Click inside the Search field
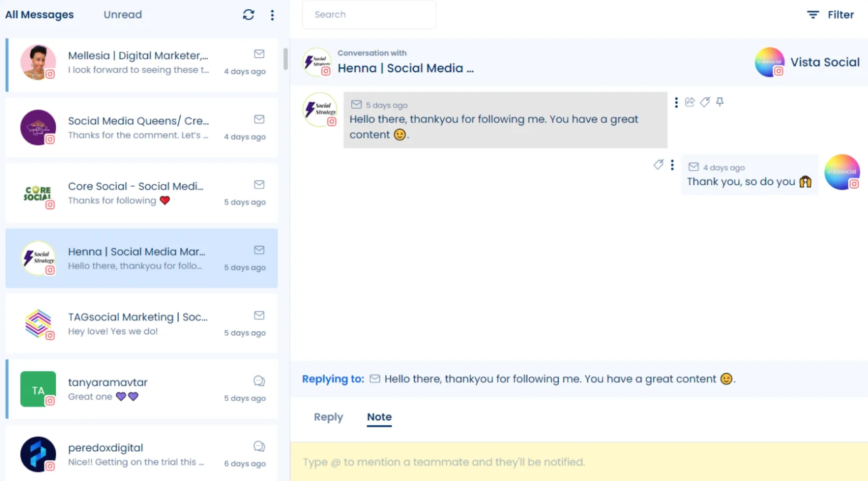Screen dimensions: 868x481 click(x=369, y=14)
